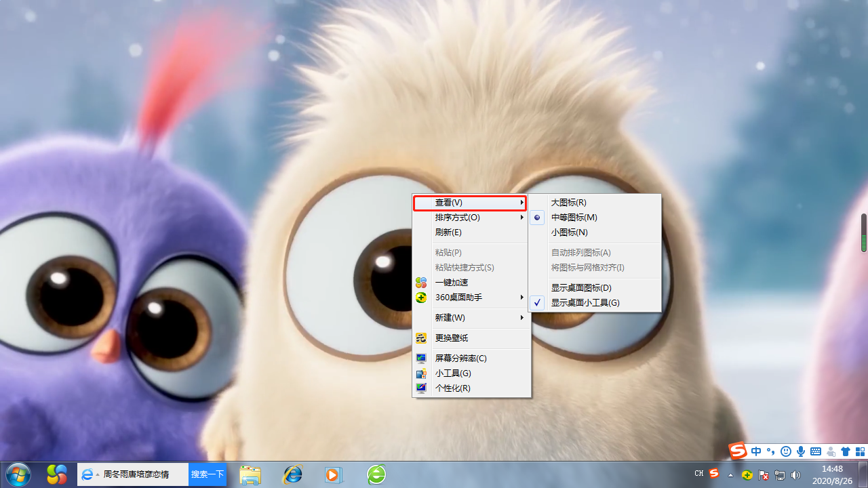Screen dimensions: 868x488
Task: Launch the colorful 360 app icon on taskbar
Action: tap(57, 474)
